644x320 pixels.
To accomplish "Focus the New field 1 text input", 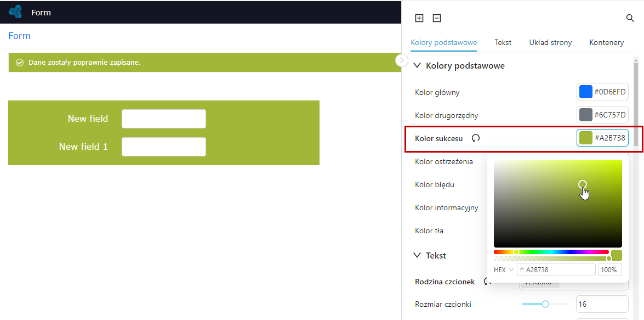I will (163, 147).
